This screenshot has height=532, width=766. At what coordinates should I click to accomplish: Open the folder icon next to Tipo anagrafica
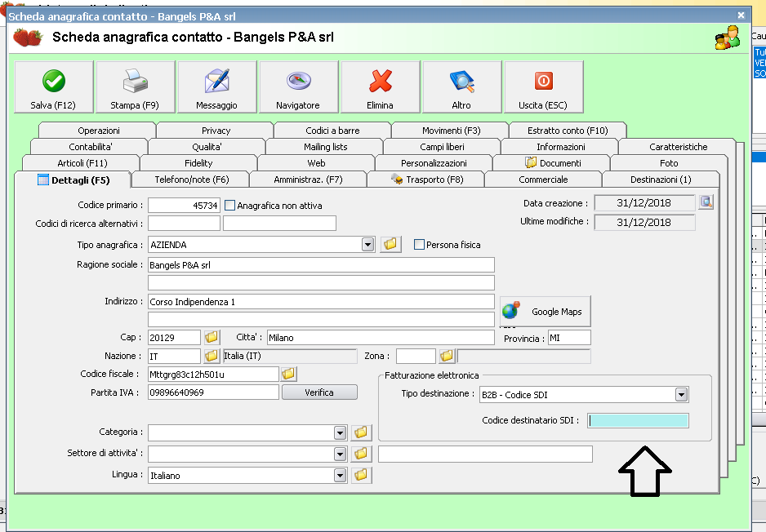point(390,244)
